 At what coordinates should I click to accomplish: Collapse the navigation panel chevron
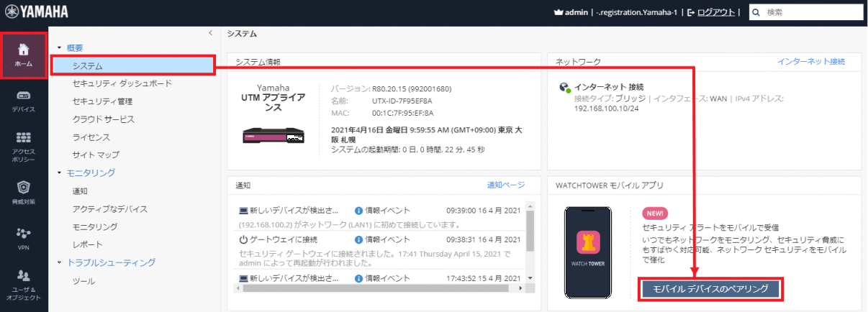(x=210, y=33)
